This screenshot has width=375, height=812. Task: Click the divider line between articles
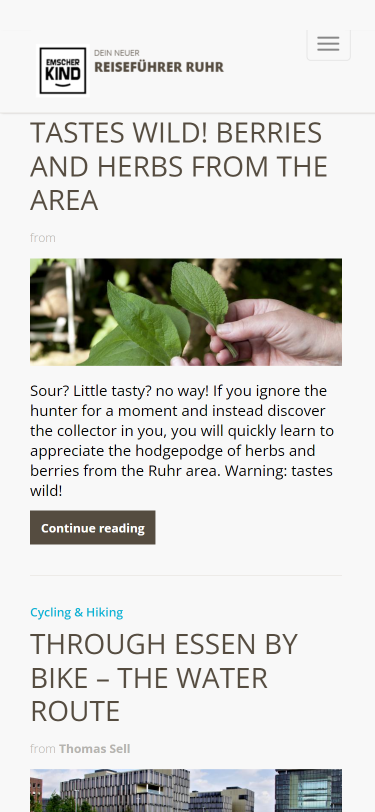tap(186, 575)
